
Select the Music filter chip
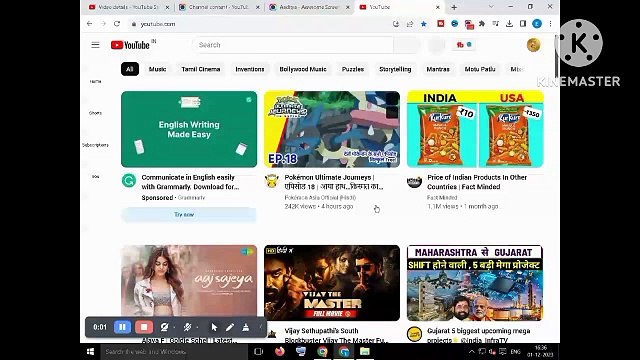coord(157,69)
